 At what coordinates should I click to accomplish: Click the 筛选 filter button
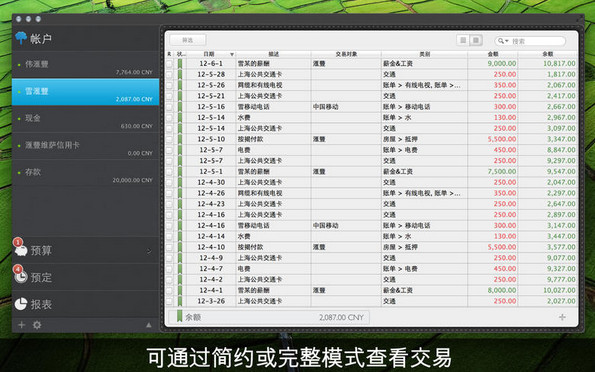[188, 40]
